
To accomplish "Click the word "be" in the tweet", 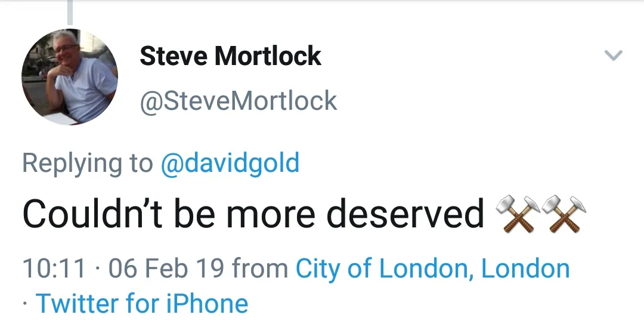I will point(194,213).
